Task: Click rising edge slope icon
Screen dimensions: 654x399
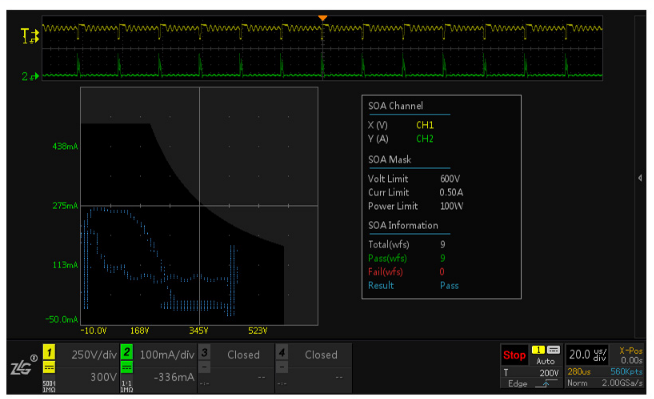Action: coord(546,383)
